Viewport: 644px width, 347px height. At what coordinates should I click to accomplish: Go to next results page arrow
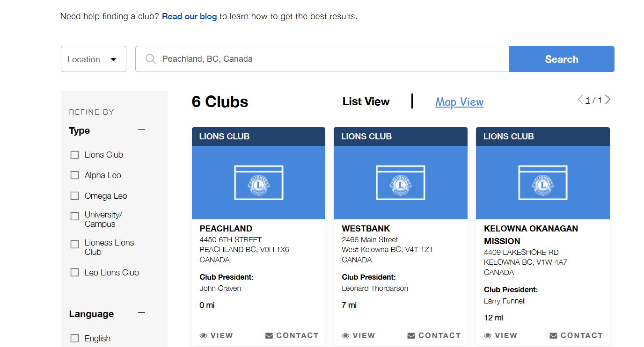pos(607,100)
